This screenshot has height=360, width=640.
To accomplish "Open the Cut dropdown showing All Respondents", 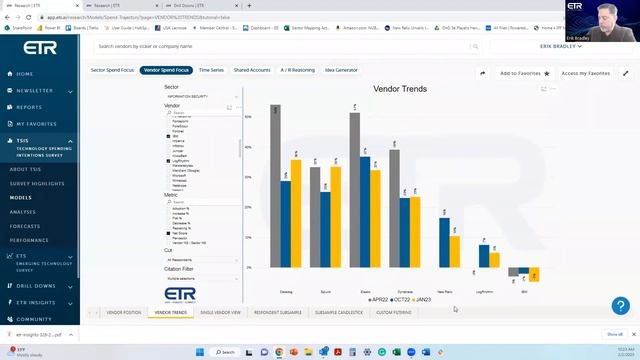I will [202, 260].
